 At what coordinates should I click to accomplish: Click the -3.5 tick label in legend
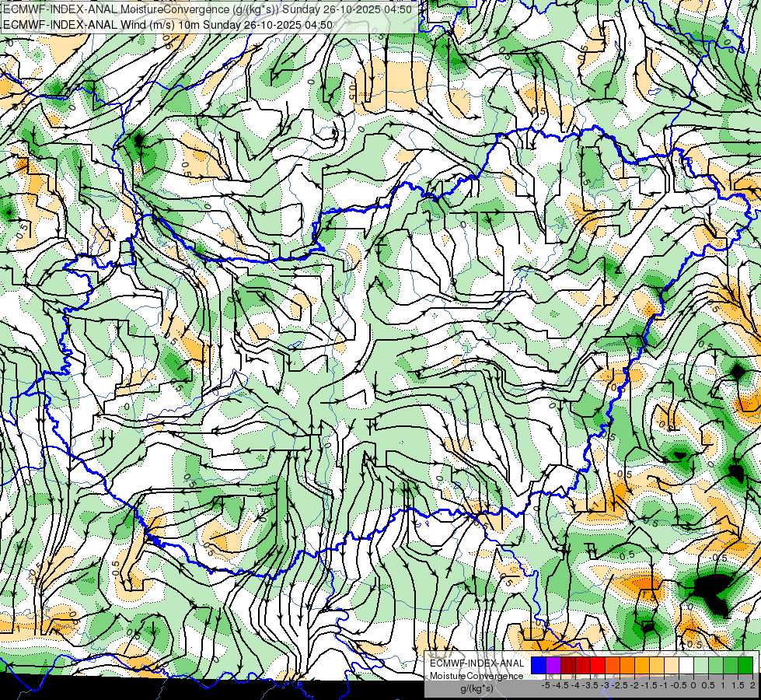tap(590, 685)
